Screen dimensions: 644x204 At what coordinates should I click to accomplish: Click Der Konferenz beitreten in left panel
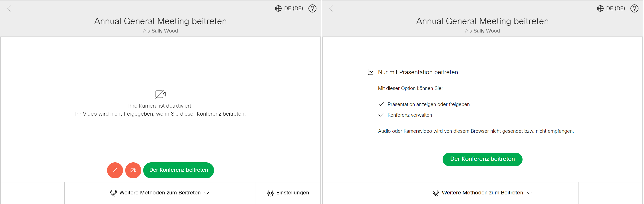pos(179,170)
